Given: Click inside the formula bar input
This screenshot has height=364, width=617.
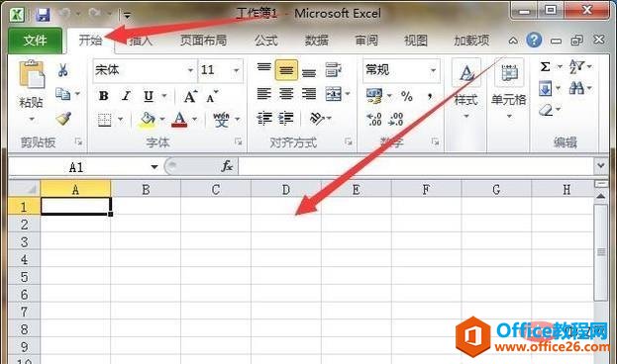Looking at the screenshot, I should [416, 166].
